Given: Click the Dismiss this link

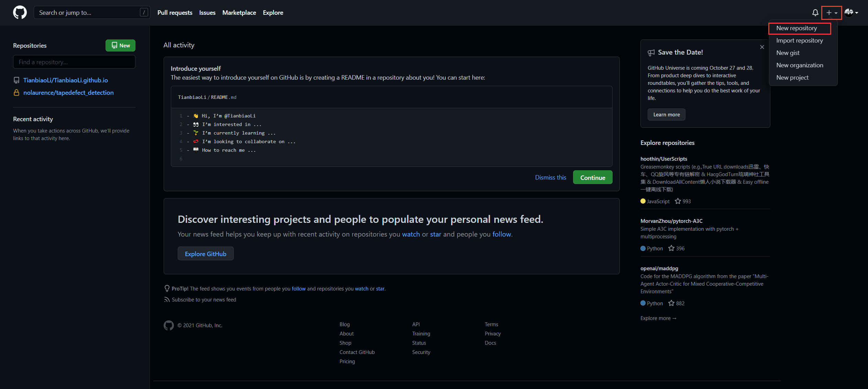Looking at the screenshot, I should coord(550,178).
